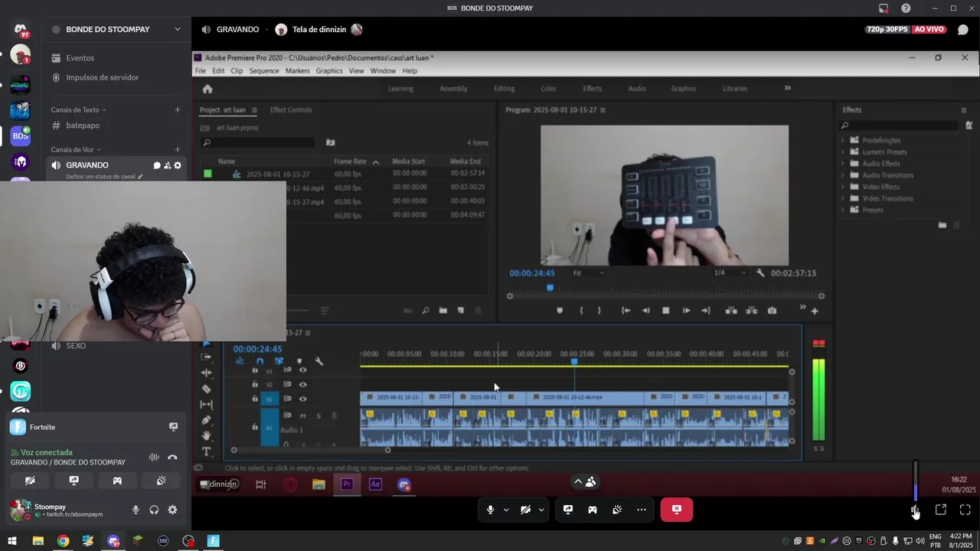Click the Program monitor scrub bar playhead
Viewport: 980px width, 551px height.
(550, 288)
